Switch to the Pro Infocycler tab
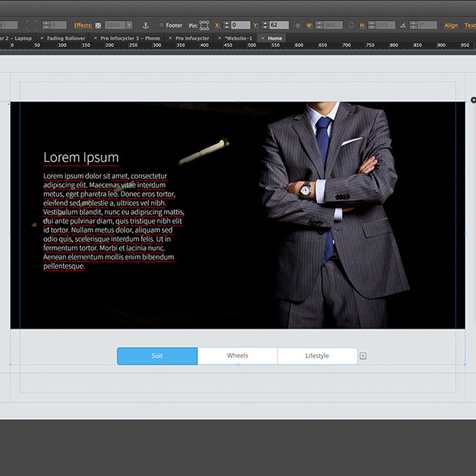This screenshot has width=476, height=476. pos(193,38)
